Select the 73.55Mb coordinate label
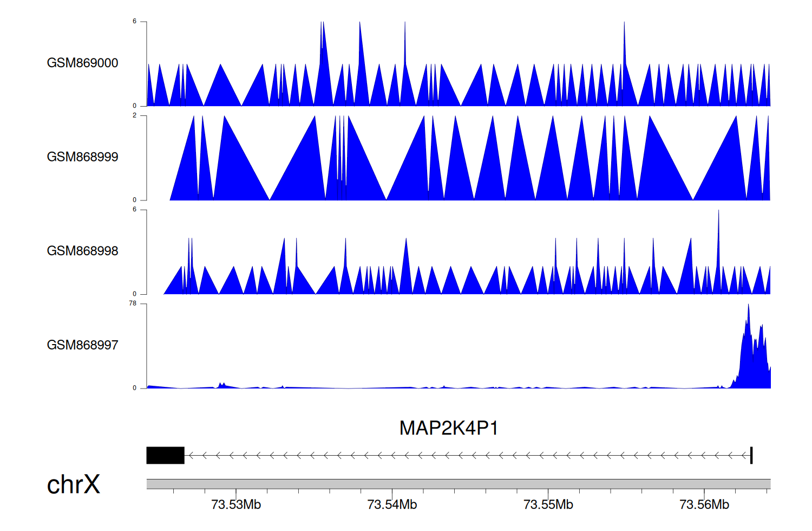The image size is (812, 531). 548,505
